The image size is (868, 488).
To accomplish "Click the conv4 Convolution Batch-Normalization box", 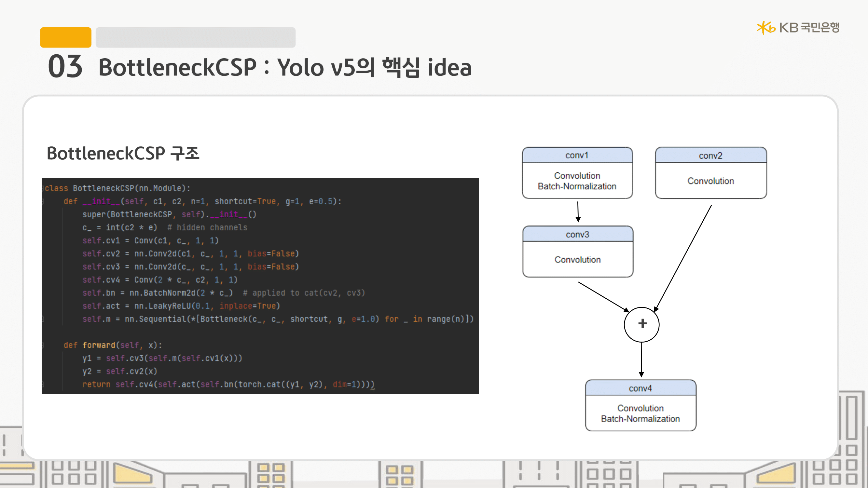I will [640, 413].
